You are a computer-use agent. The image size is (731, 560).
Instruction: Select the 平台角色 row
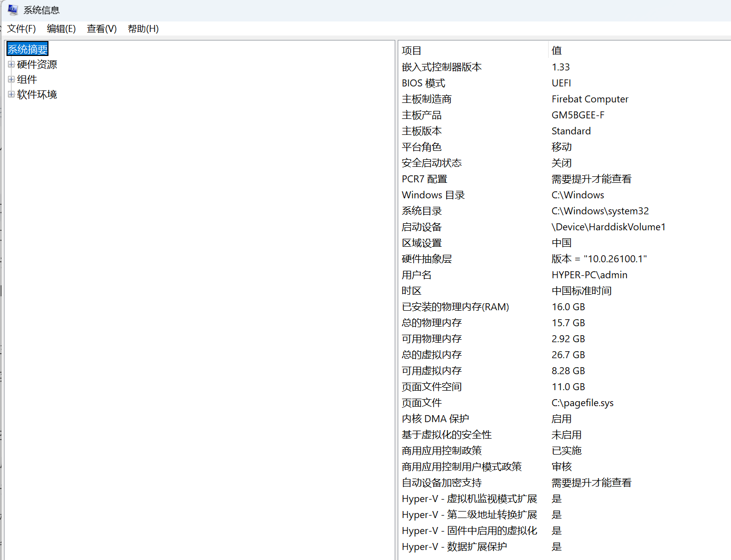click(565, 147)
